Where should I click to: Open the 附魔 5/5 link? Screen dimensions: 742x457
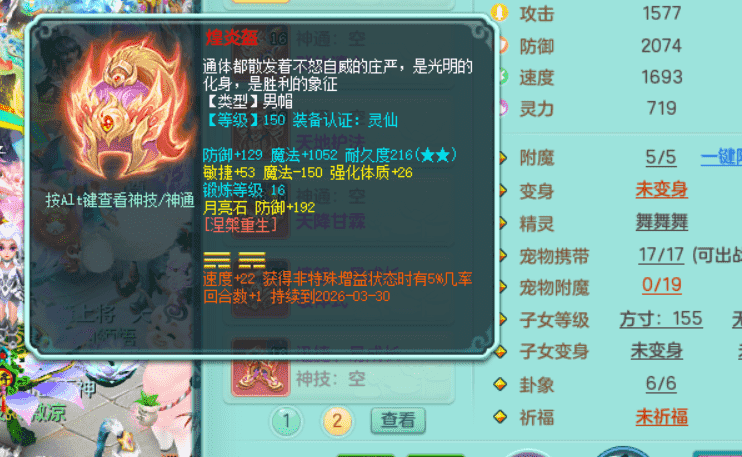[x=661, y=158]
